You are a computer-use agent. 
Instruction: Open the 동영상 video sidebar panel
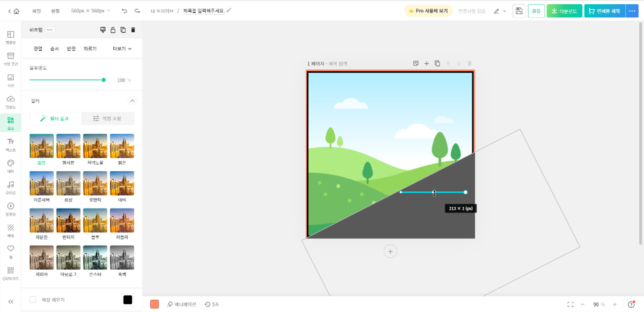pyautogui.click(x=11, y=209)
